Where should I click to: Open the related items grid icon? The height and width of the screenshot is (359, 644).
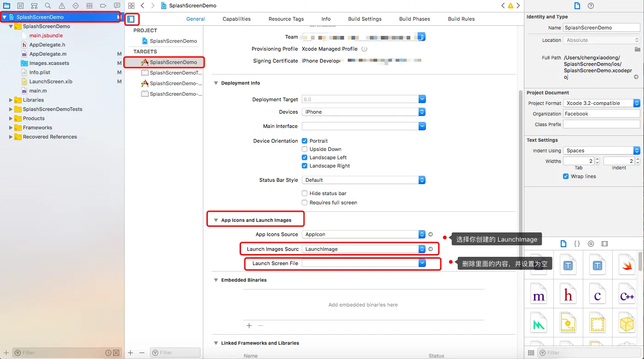(x=131, y=6)
